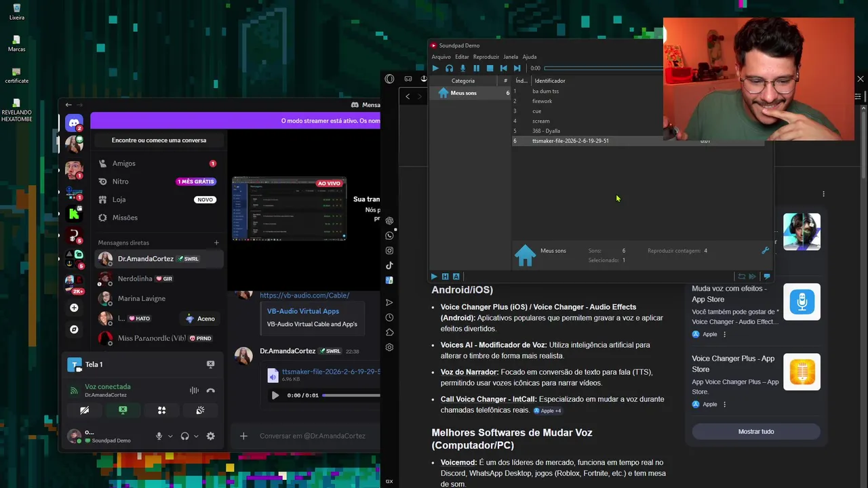868x488 pixels.
Task: Toggle Discord noise suppression waveform icon
Action: coord(194,390)
